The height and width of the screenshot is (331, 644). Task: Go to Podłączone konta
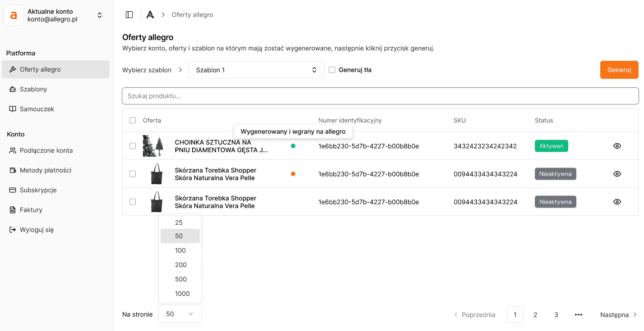[46, 150]
